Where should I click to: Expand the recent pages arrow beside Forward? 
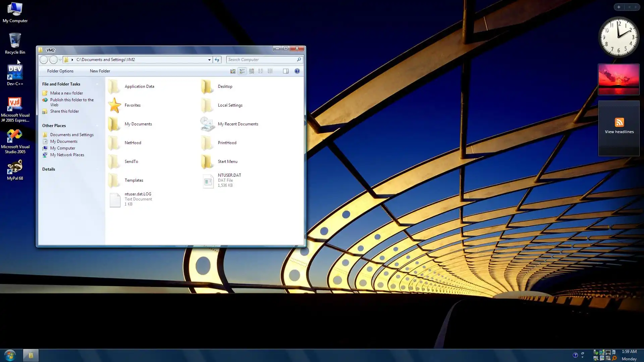tap(60, 60)
